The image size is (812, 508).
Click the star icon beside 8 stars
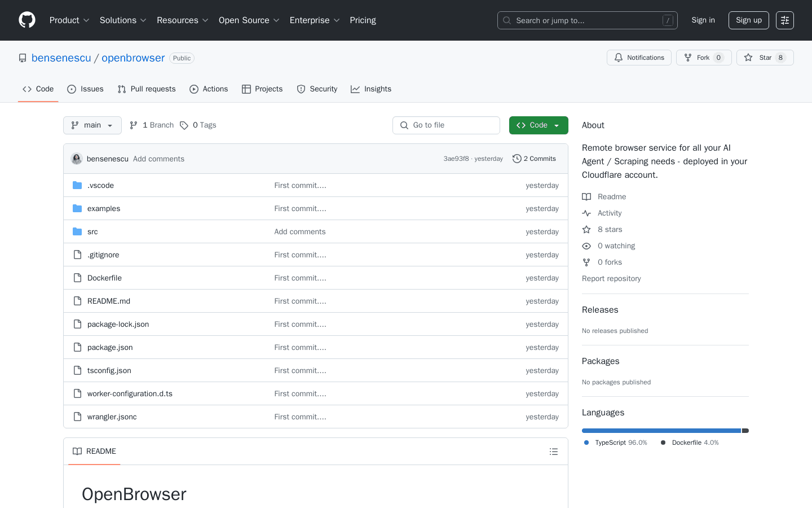(586, 229)
